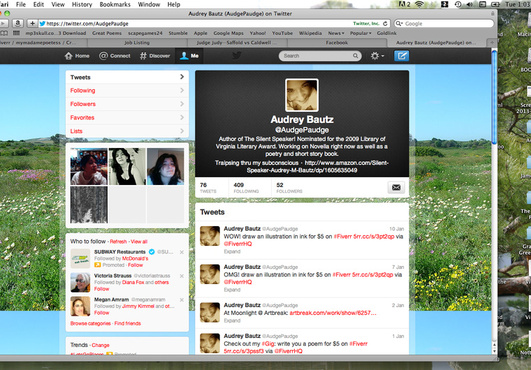
Task: Click View all suggestions link
Action: [139, 242]
